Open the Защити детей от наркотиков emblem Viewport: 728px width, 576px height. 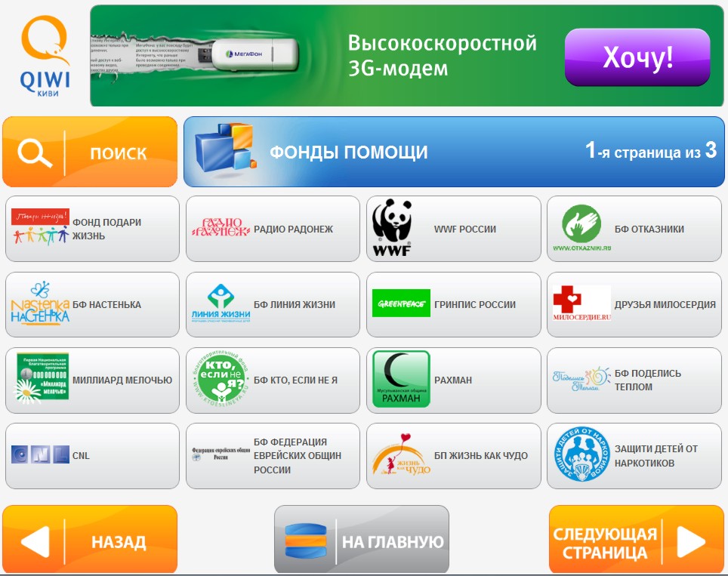pos(581,455)
